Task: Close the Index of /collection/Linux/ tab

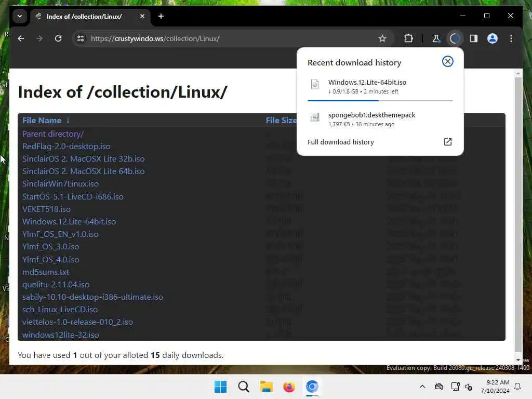Action: [142, 16]
